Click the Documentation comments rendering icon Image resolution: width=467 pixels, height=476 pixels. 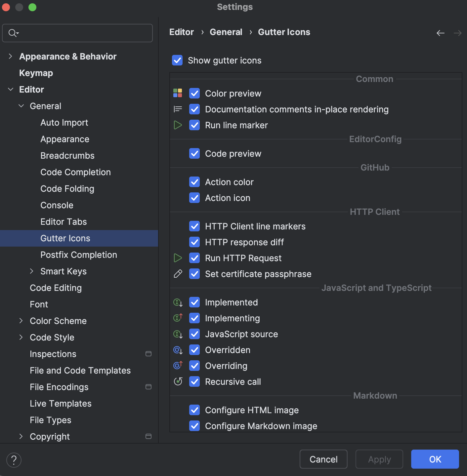(x=178, y=109)
